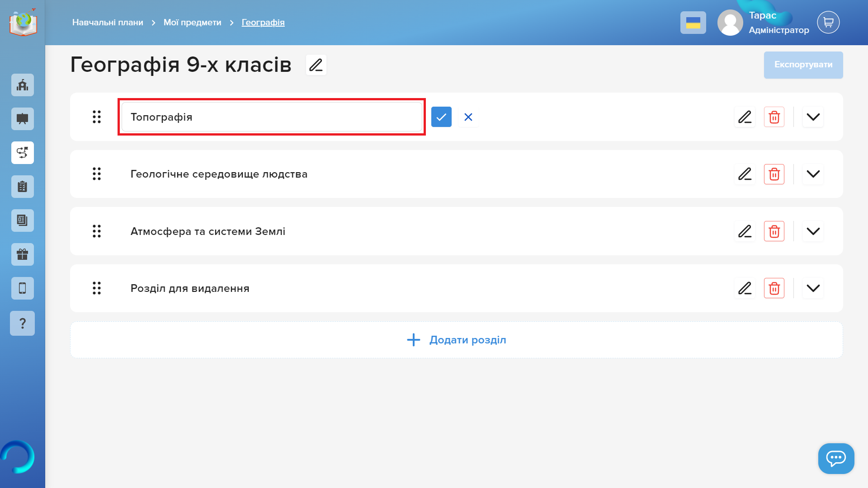The width and height of the screenshot is (868, 488).
Task: Click the Атмосфера та системи Землі title
Action: coord(208,231)
